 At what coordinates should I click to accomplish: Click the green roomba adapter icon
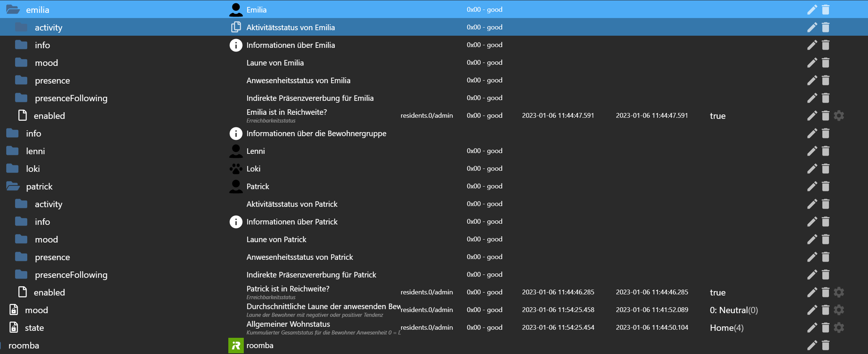coord(236,345)
